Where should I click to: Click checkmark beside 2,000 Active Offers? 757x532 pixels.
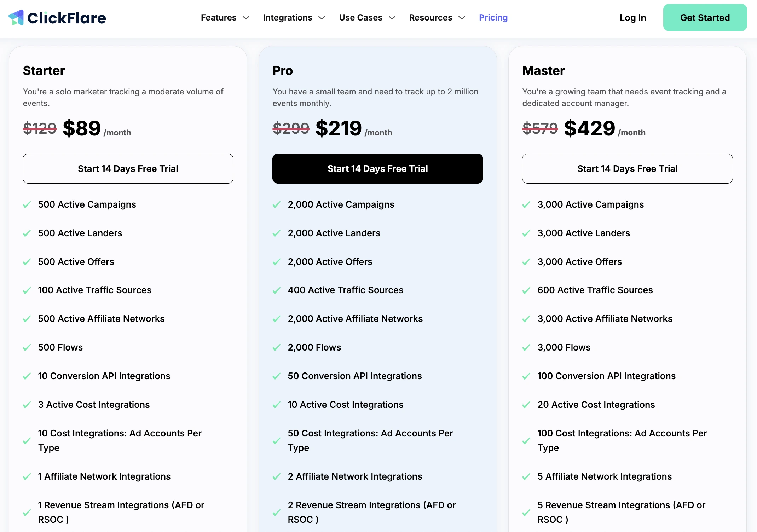[277, 262]
